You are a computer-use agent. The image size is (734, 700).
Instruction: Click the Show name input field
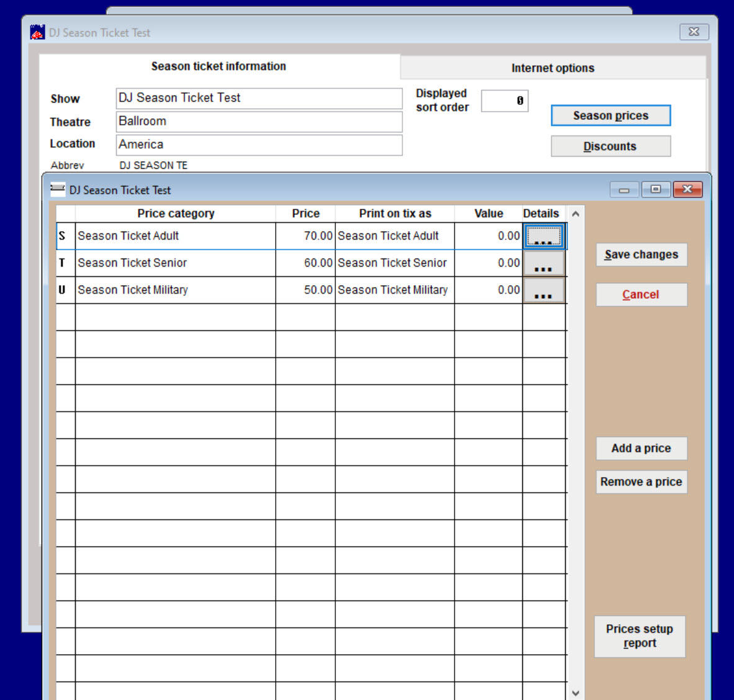point(259,98)
